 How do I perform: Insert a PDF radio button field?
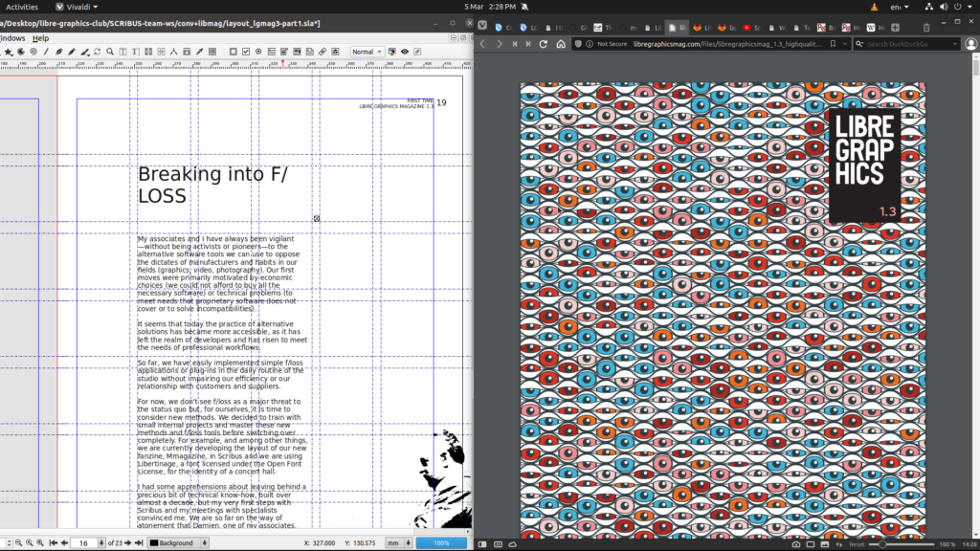point(258,52)
